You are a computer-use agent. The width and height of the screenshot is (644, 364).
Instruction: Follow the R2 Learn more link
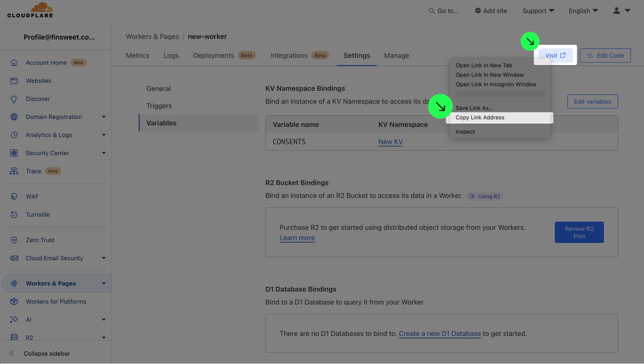297,238
